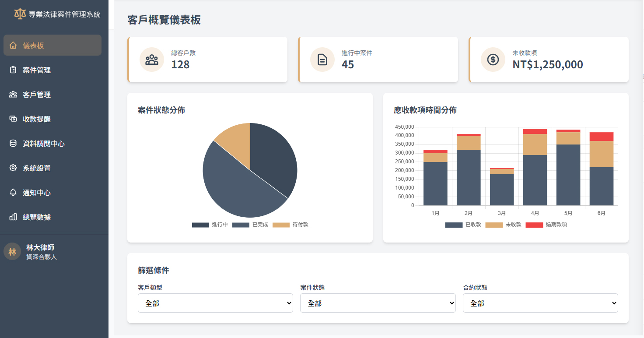Click the people icon for 客戶管理
The height and width of the screenshot is (338, 644).
point(13,95)
